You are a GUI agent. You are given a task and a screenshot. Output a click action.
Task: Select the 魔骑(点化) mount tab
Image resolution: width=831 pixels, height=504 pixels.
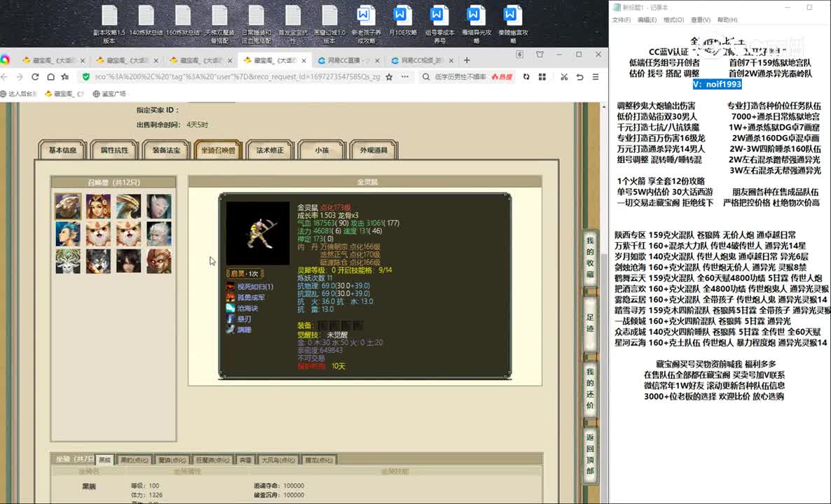point(172,459)
